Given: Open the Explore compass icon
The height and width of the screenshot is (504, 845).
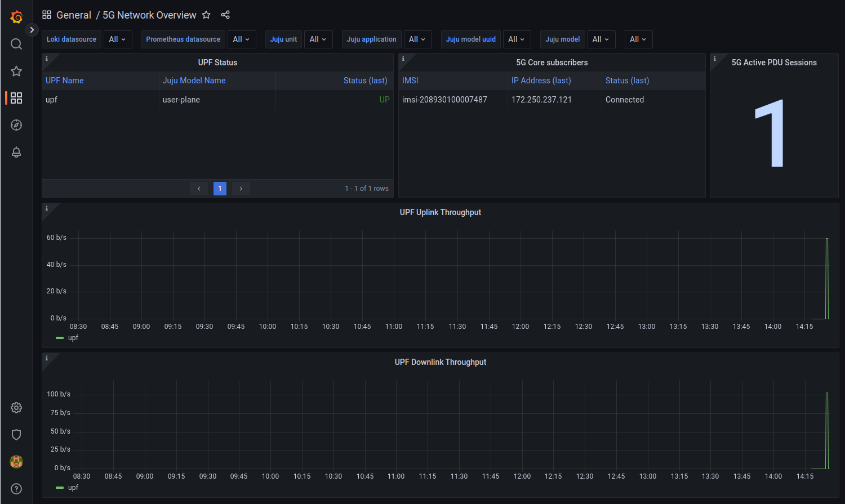Looking at the screenshot, I should tap(16, 125).
